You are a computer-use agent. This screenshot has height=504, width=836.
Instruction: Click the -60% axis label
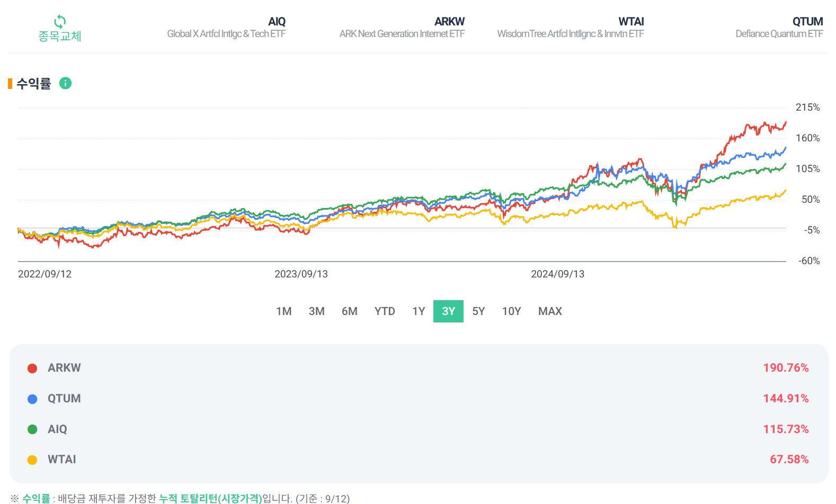809,261
